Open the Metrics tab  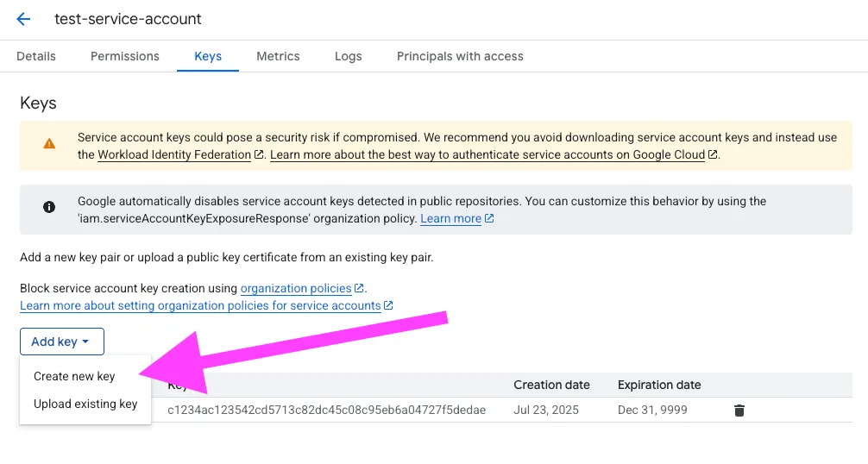pos(278,56)
